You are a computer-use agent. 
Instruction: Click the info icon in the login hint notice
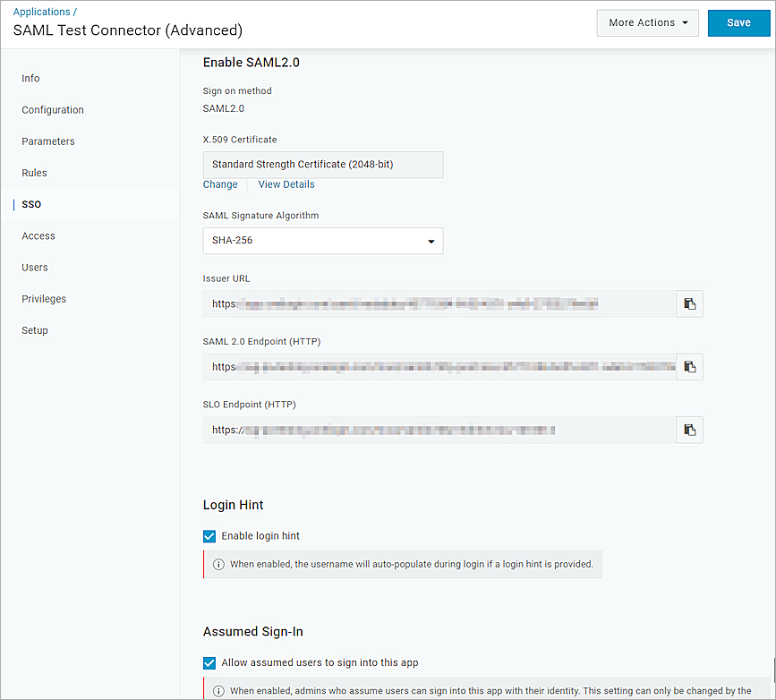218,564
